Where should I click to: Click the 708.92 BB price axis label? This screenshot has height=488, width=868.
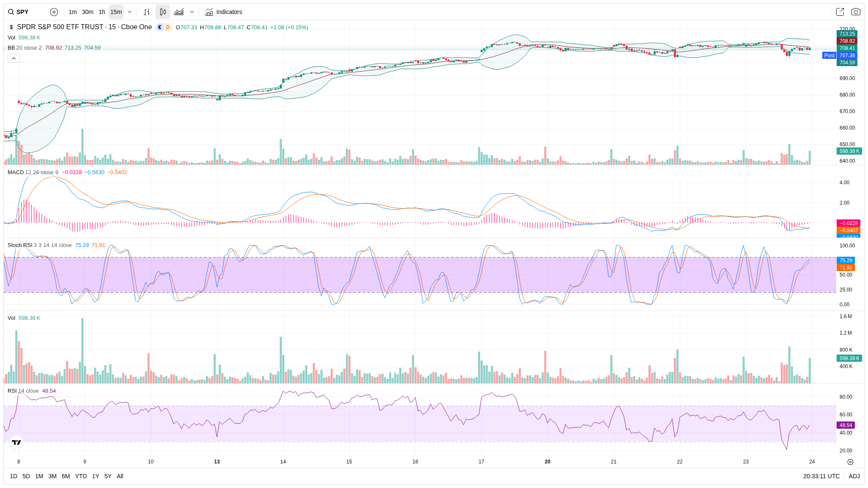pyautogui.click(x=847, y=41)
